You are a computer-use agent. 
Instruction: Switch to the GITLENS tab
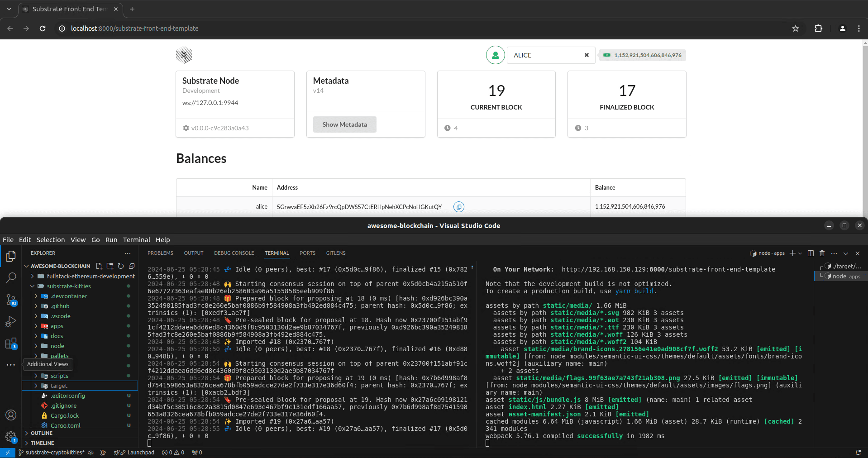[336, 253]
